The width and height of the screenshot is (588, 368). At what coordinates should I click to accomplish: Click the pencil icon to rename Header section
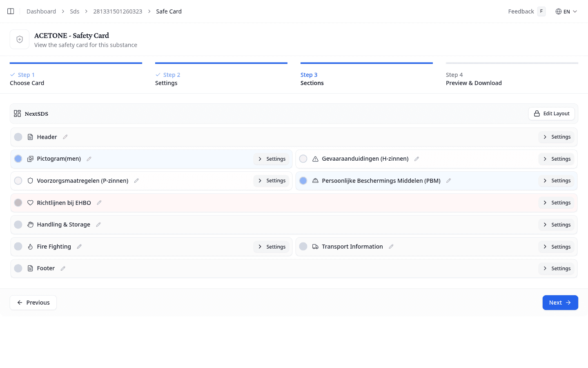(65, 137)
